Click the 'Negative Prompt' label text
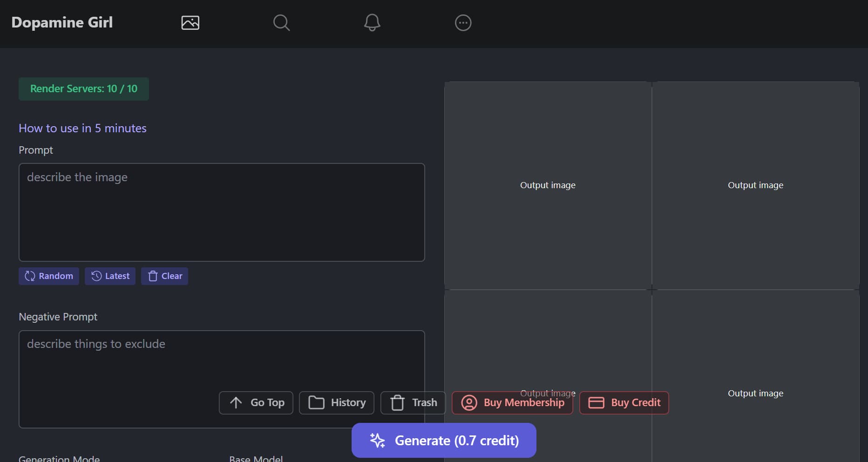 click(58, 317)
